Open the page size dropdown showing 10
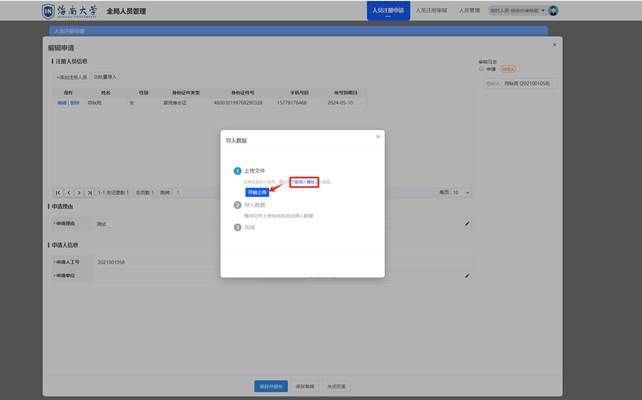Viewport: 642px width, 400px height. [459, 192]
